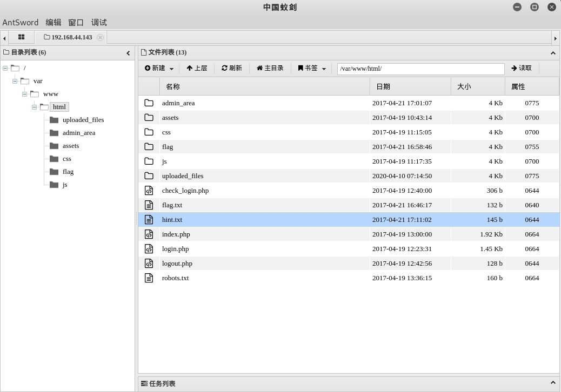Viewport: 561px width, 392px height.
Task: Click uploaded_files folder icon in file list
Action: 149,176
